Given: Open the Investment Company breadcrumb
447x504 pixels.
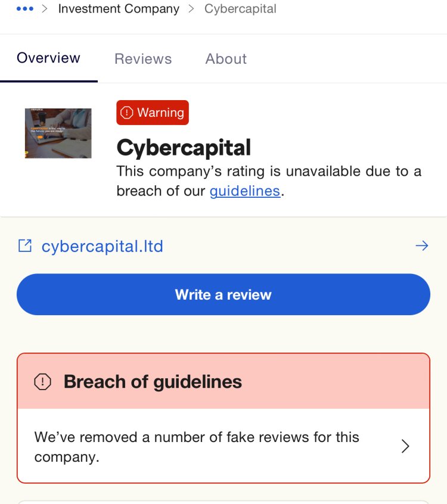Looking at the screenshot, I should 119,9.
